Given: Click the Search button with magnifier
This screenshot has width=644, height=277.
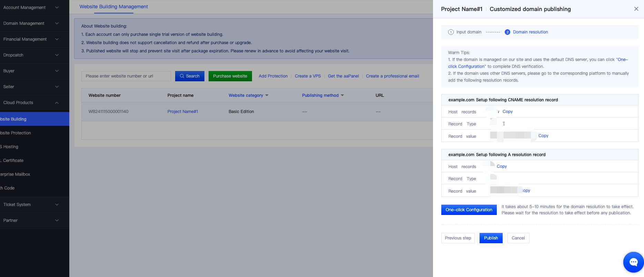Looking at the screenshot, I should tap(190, 76).
